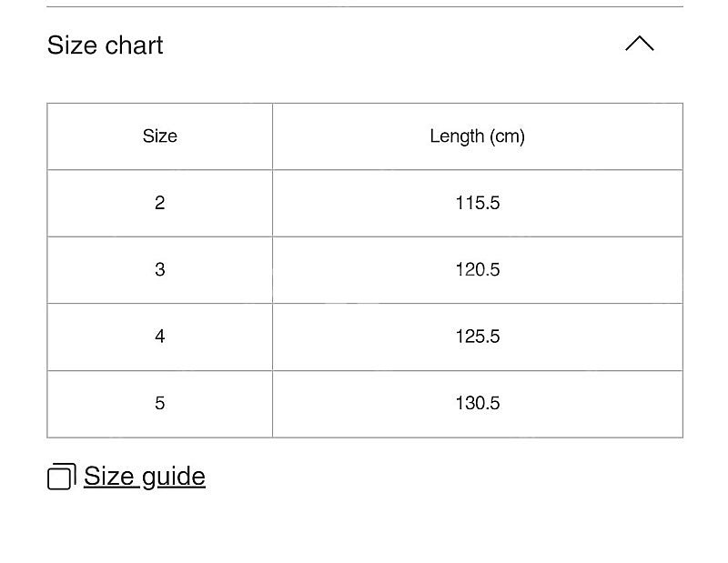Click the 125.5 length value
Viewport: 728px width, 563px height.
(477, 337)
